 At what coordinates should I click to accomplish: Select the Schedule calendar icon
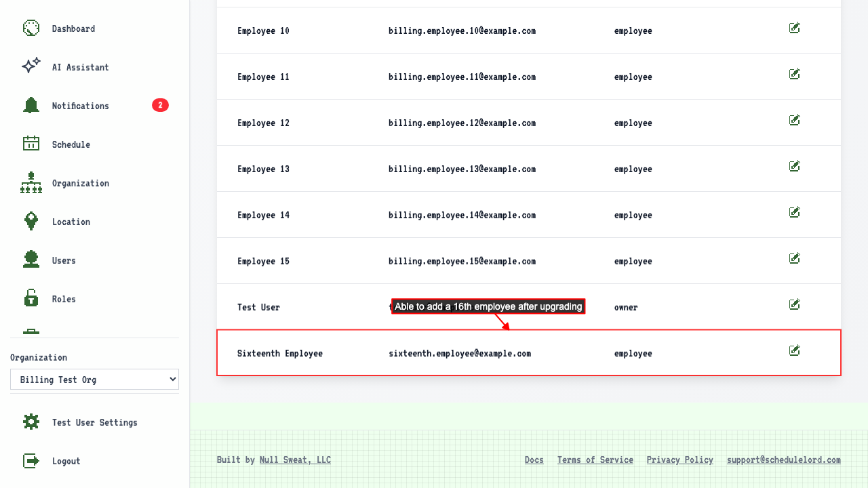[x=31, y=143]
